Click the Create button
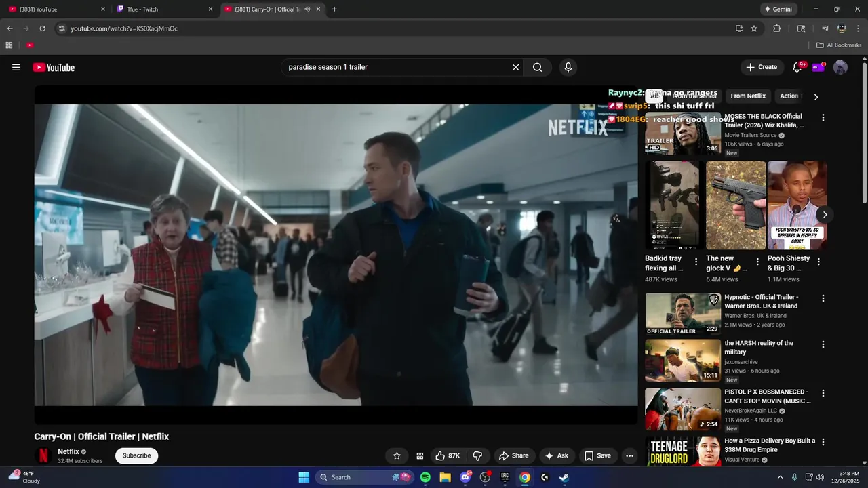Viewport: 868px width, 488px height. pyautogui.click(x=762, y=67)
